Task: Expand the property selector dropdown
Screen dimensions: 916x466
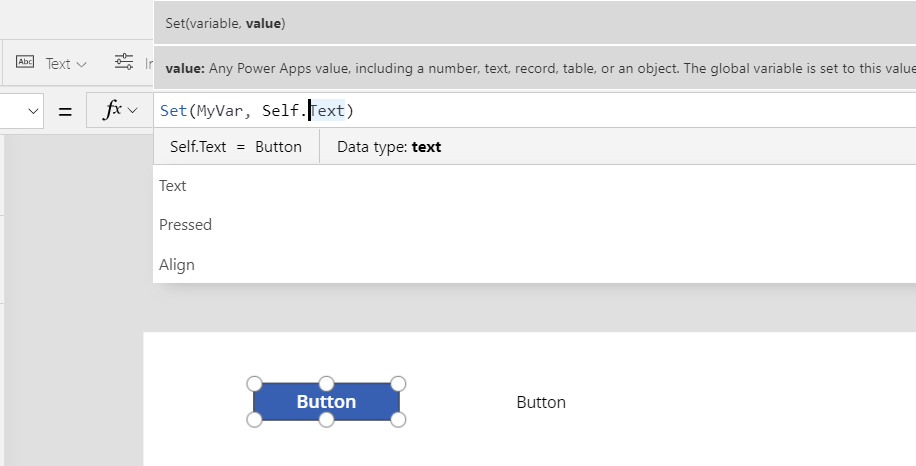Action: (33, 110)
